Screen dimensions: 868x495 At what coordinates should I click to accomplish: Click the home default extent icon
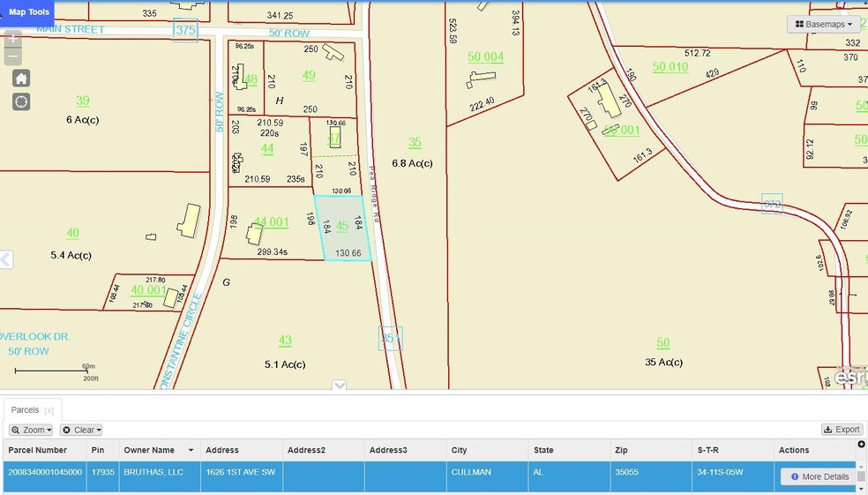coord(21,79)
